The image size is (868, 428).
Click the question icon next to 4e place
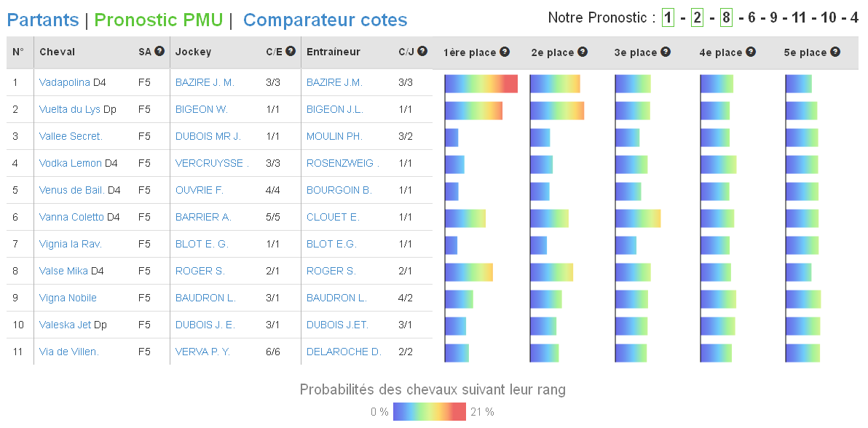click(x=751, y=52)
